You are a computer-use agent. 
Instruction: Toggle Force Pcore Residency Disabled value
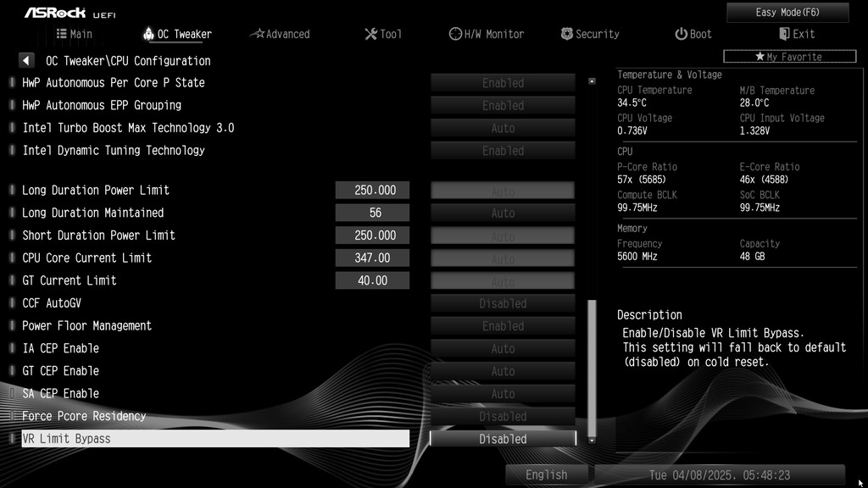[x=503, y=416]
